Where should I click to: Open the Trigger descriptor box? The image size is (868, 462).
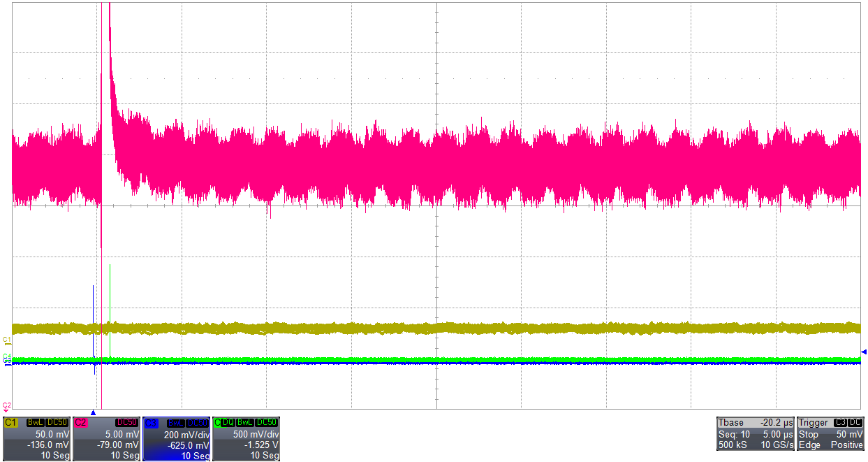tap(831, 434)
